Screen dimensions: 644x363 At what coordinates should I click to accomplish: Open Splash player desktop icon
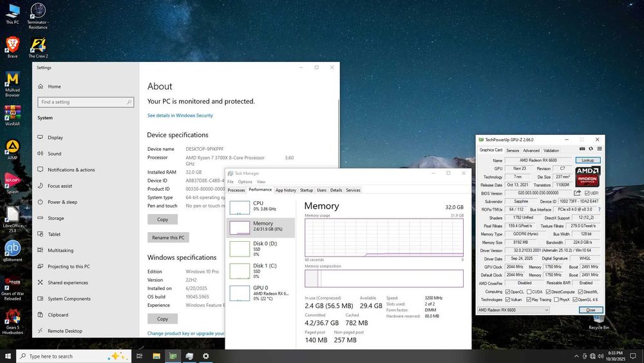tap(12, 183)
